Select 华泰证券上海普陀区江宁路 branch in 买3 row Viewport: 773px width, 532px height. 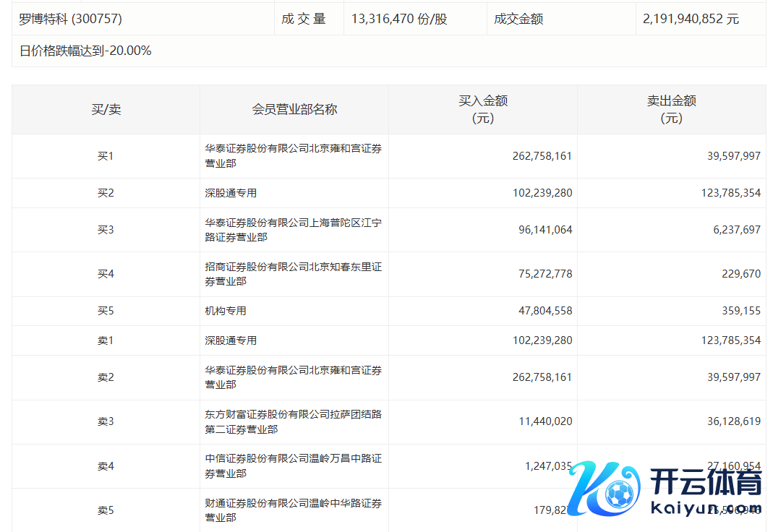(x=293, y=230)
